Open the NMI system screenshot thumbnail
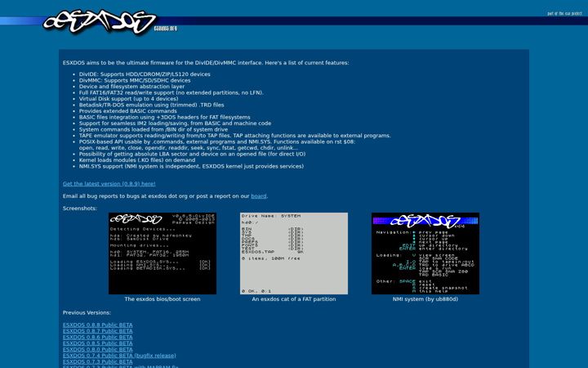The height and width of the screenshot is (368, 588). coord(425,254)
